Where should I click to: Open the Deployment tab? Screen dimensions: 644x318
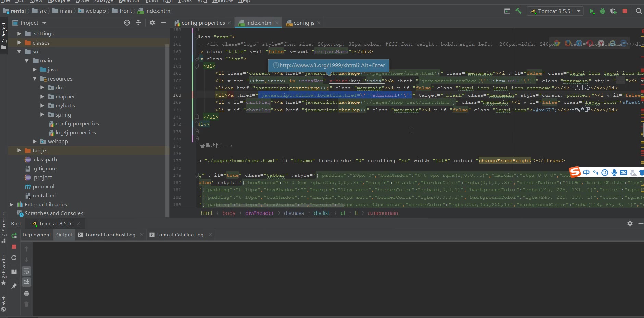click(37, 235)
